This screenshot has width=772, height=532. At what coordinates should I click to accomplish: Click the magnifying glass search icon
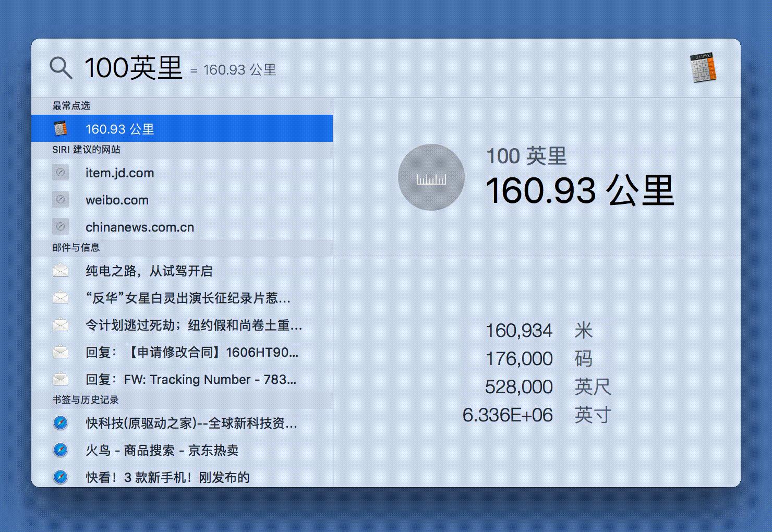(x=60, y=68)
